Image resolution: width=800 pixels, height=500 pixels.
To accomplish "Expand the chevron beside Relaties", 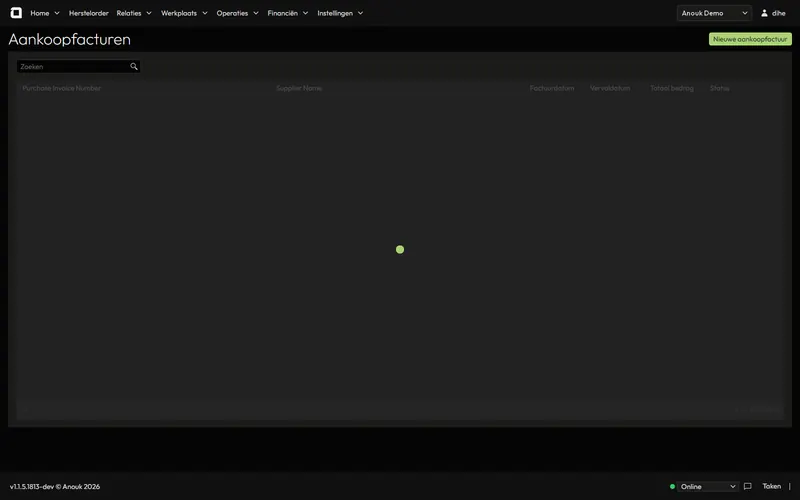I will coord(148,13).
